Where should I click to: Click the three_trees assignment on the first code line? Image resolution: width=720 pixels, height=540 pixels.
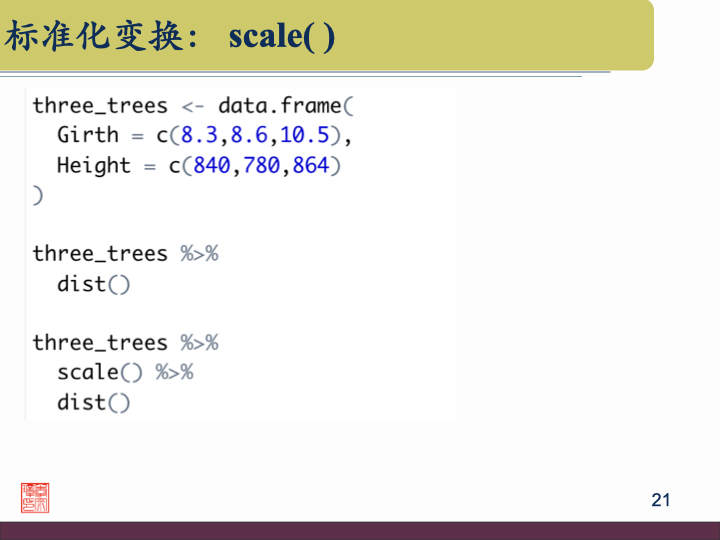pyautogui.click(x=100, y=105)
